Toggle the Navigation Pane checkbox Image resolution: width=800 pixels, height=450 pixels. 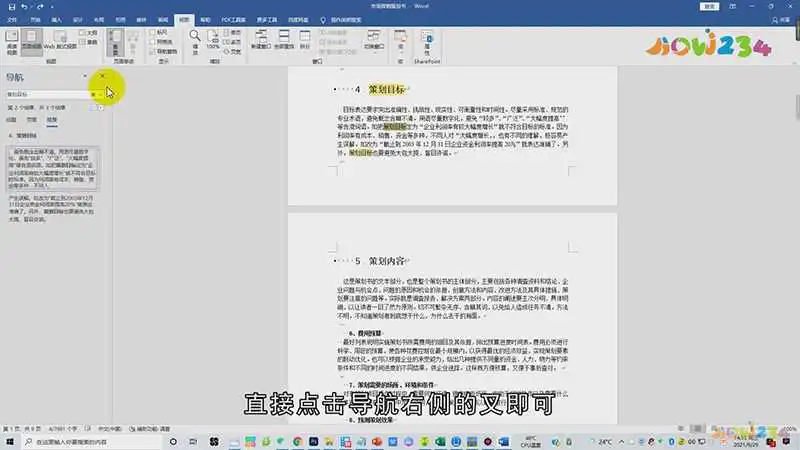pyautogui.click(x=150, y=50)
